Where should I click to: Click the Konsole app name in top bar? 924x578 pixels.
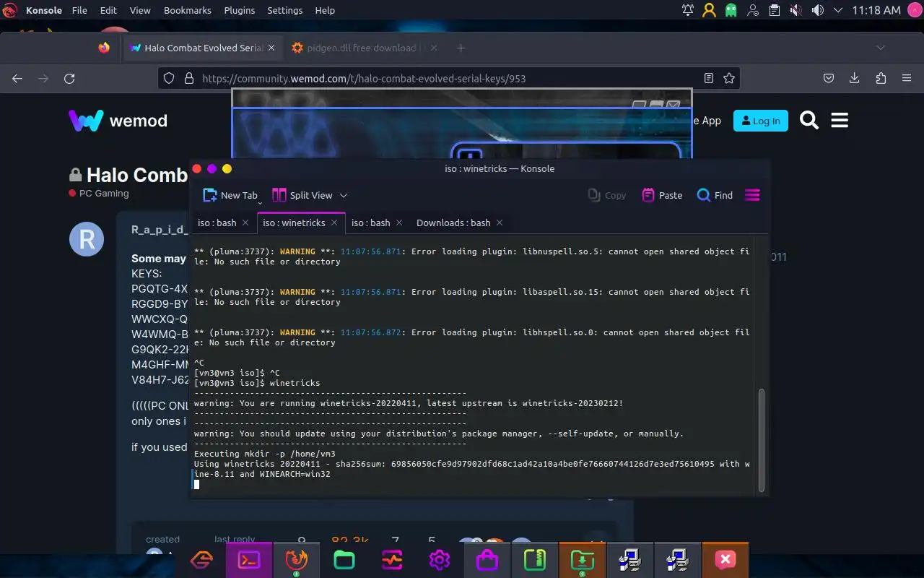tap(44, 10)
